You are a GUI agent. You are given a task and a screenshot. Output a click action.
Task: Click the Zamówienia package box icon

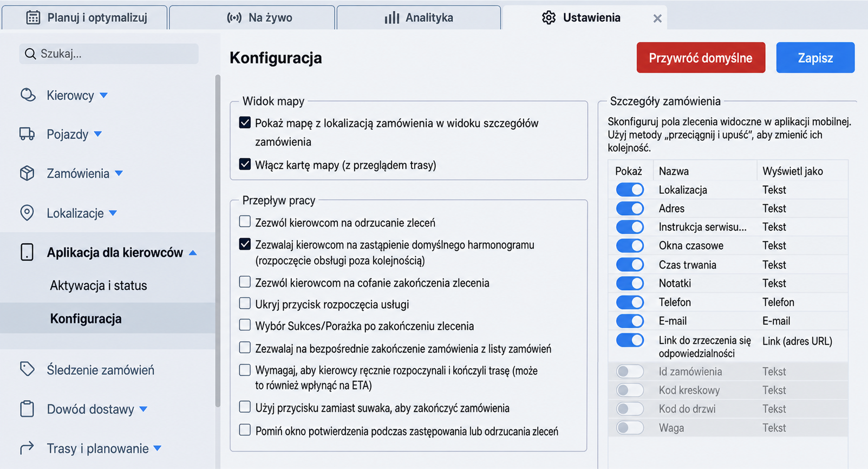(x=27, y=173)
